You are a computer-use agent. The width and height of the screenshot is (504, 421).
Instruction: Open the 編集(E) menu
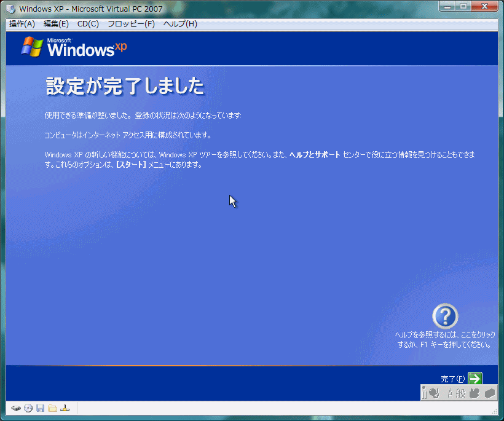pyautogui.click(x=56, y=24)
